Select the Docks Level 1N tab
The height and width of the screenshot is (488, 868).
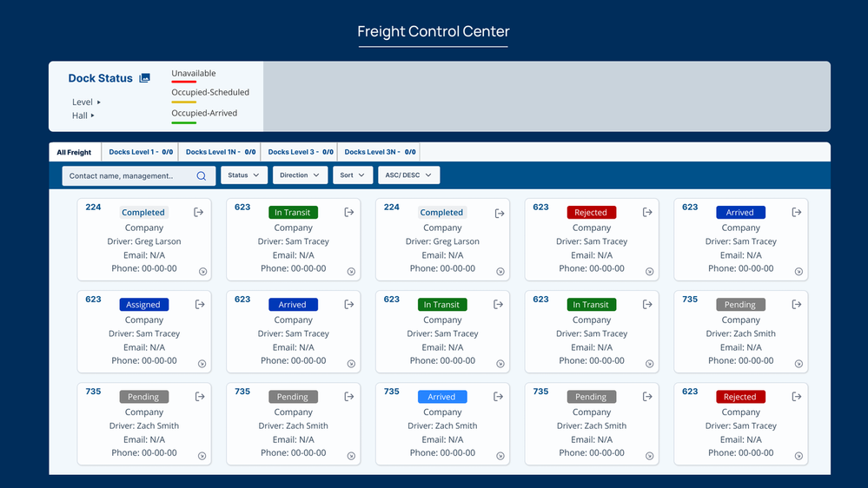[220, 153]
